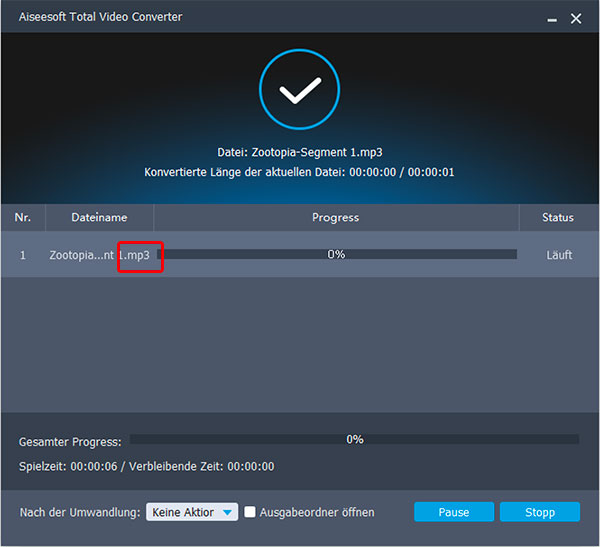Click the Aiseesoft Total Video Converter title

tap(101, 17)
